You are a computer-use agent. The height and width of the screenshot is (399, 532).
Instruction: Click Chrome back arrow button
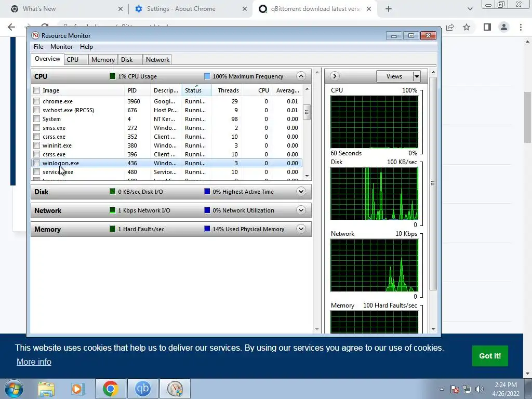pos(11,27)
